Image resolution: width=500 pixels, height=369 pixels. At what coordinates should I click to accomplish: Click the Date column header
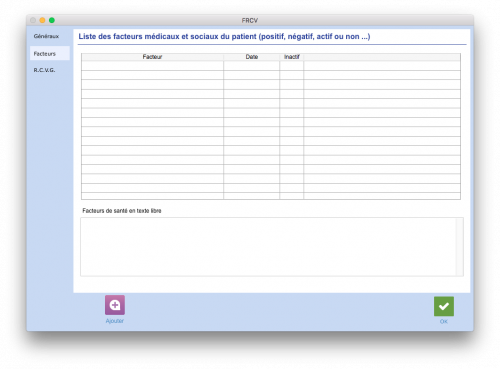[x=252, y=57]
